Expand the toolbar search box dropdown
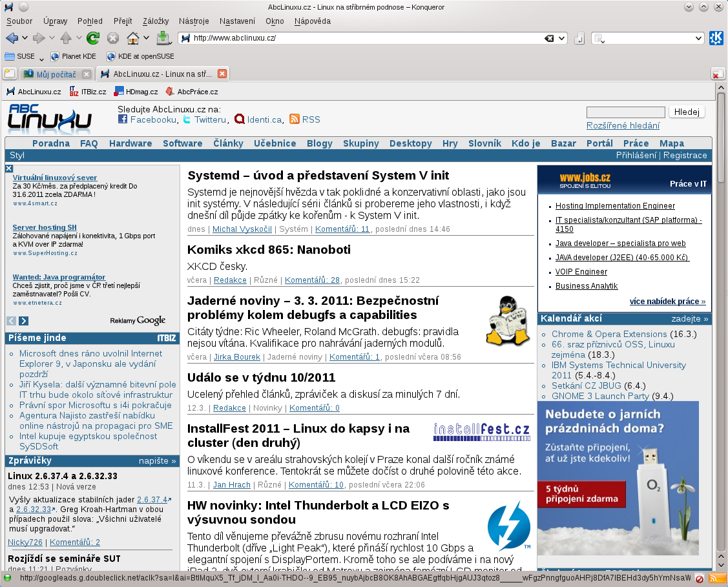The width and height of the screenshot is (728, 587). 698,38
